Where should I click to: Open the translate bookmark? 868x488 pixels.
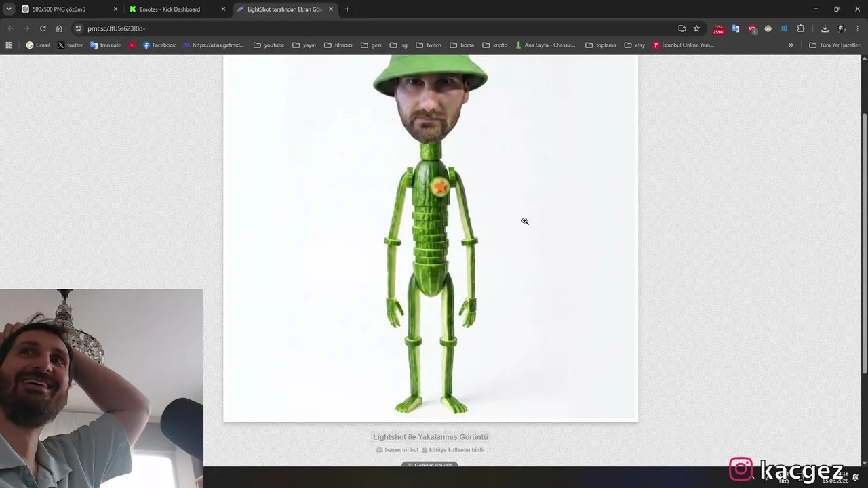[106, 45]
